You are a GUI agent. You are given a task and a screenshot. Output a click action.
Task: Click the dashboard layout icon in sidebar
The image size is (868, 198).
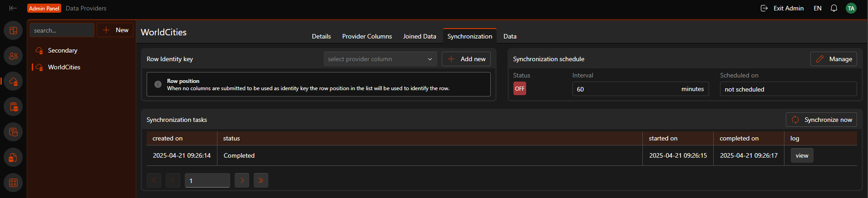[x=13, y=31]
